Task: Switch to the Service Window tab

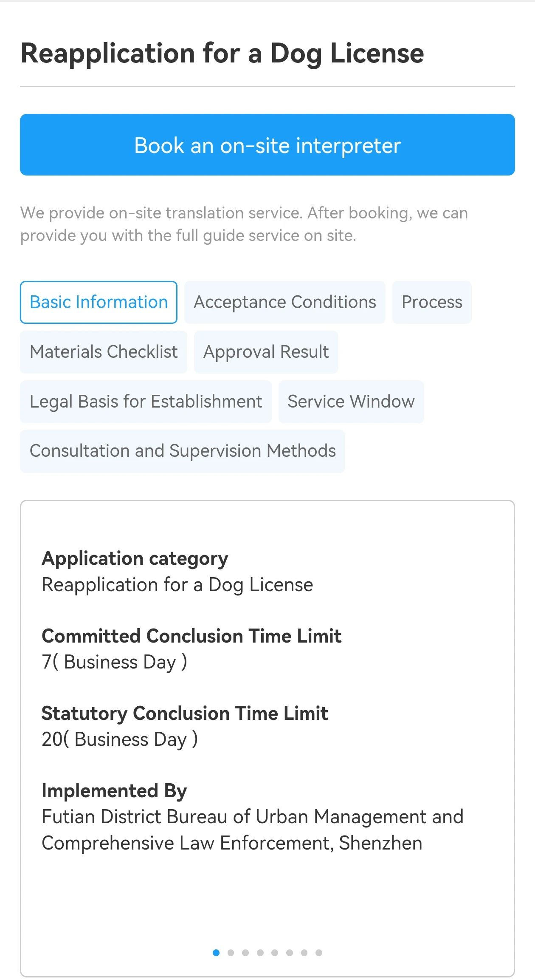Action: (x=351, y=402)
